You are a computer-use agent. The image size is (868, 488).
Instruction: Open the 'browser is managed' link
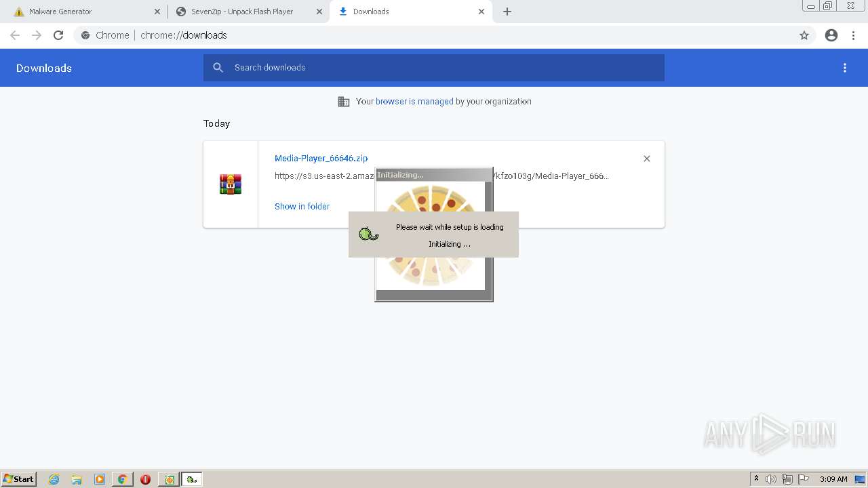click(414, 102)
